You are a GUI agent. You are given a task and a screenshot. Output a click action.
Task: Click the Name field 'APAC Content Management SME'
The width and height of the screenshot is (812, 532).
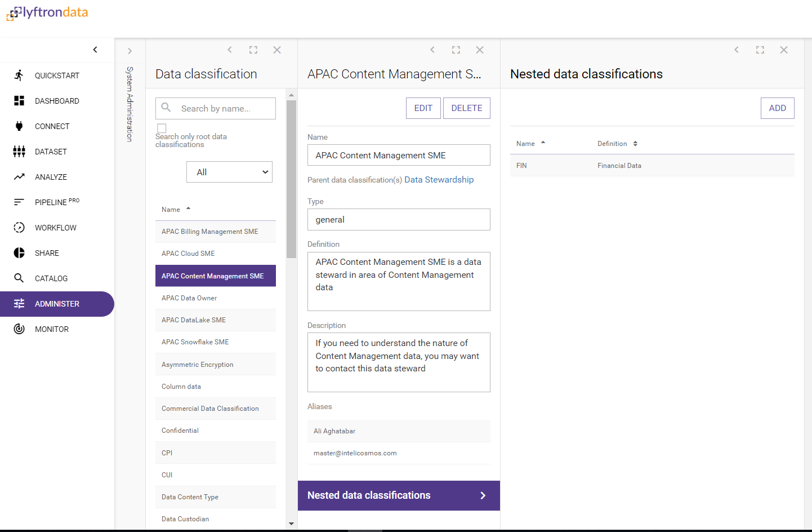coord(399,155)
